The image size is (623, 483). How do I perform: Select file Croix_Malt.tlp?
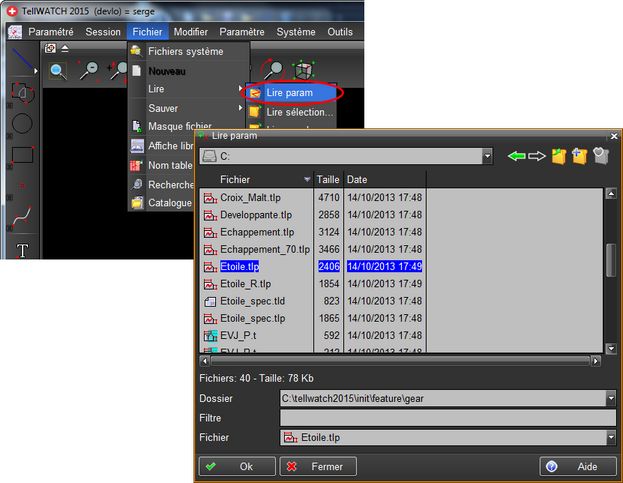coord(250,197)
